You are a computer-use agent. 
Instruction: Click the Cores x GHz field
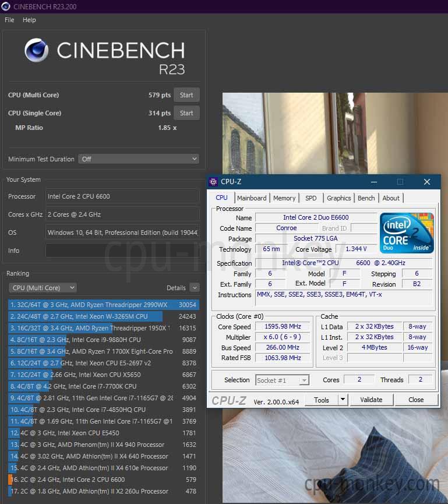[122, 214]
